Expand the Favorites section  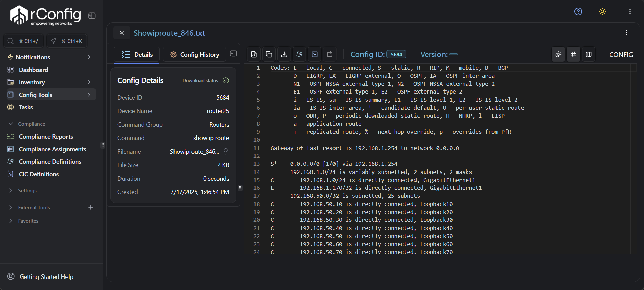click(24, 221)
